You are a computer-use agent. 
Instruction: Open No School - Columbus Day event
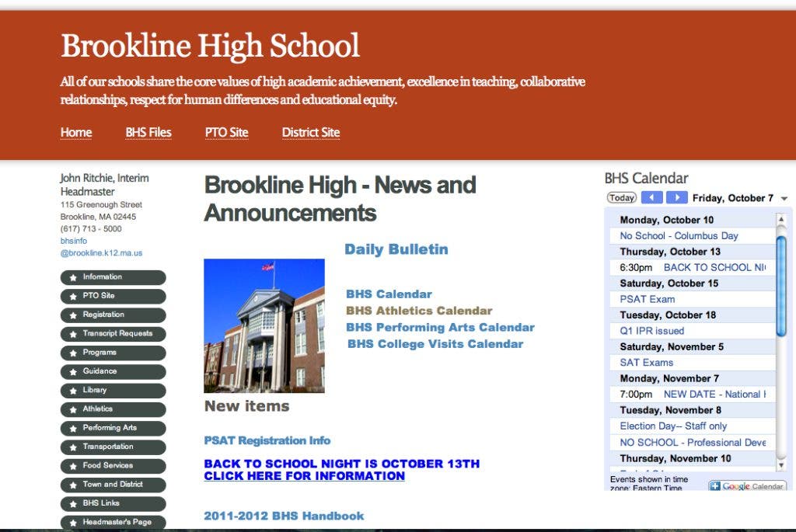pos(679,236)
